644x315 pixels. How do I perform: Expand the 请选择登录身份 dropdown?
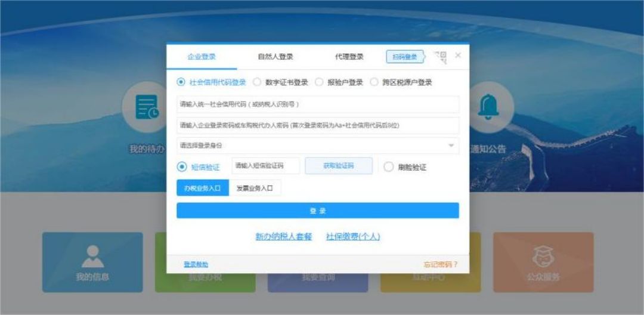click(x=318, y=146)
